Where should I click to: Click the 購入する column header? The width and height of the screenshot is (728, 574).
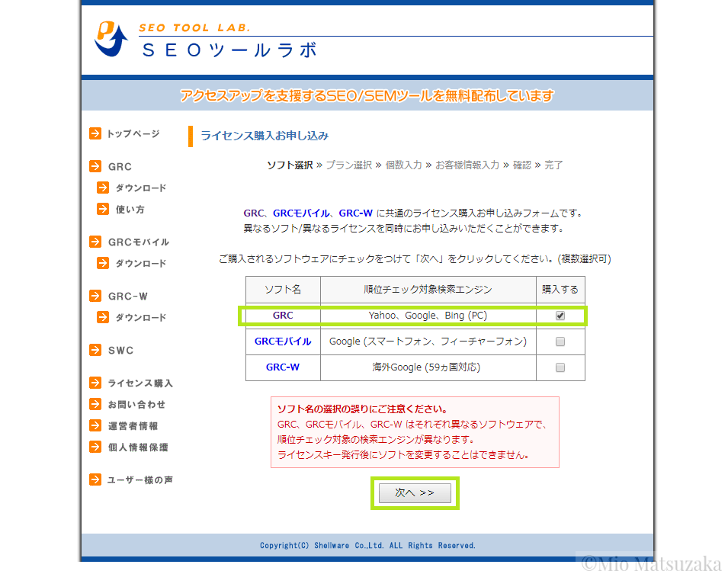pos(560,290)
